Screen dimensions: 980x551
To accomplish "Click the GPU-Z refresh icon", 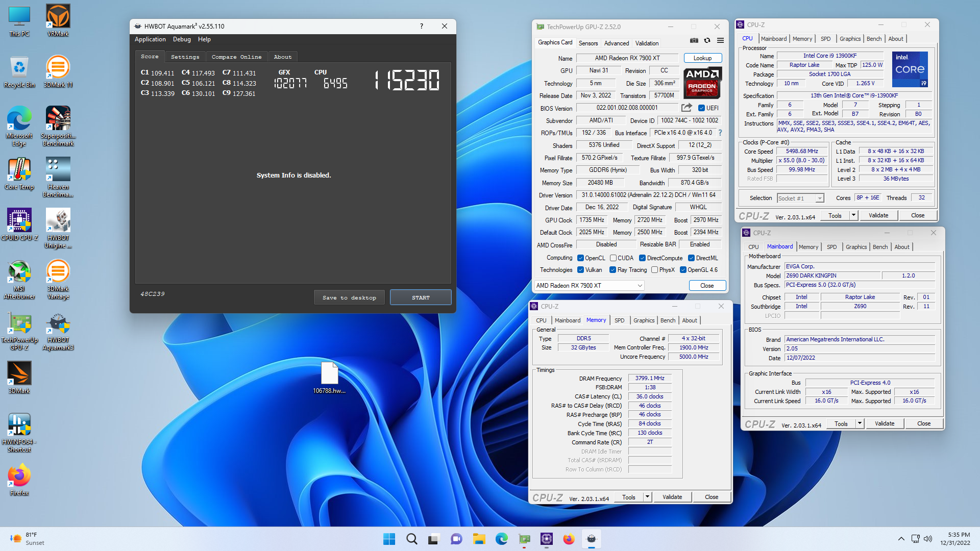I will tap(707, 40).
